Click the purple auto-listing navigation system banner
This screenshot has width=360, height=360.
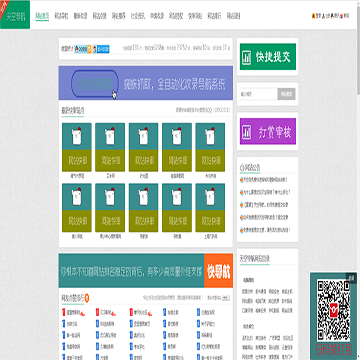pyautogui.click(x=146, y=83)
